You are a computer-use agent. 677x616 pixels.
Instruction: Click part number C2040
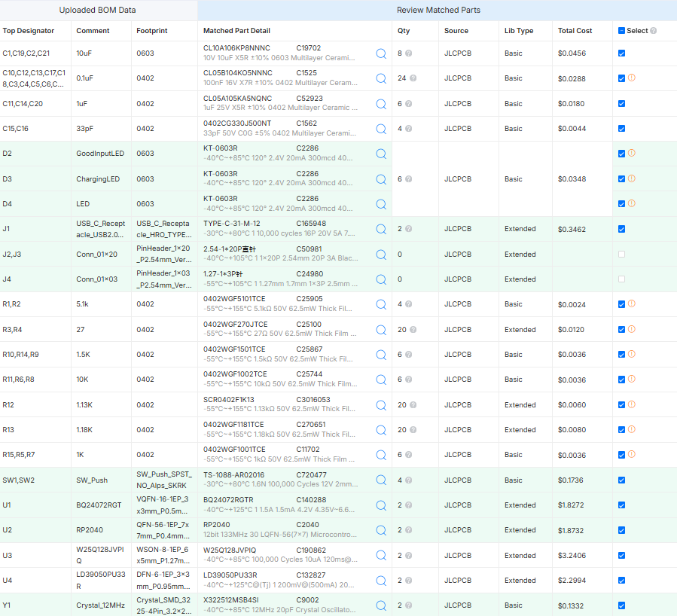coord(307,524)
